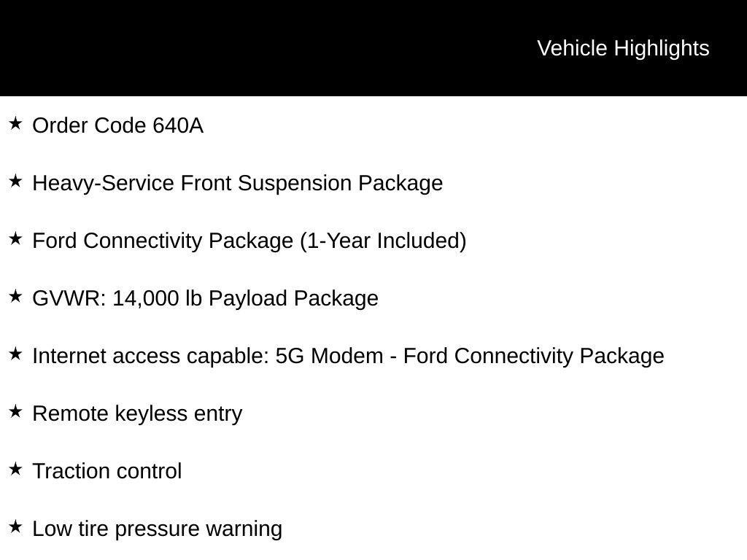Click the Remote keyless entry text

137,413
